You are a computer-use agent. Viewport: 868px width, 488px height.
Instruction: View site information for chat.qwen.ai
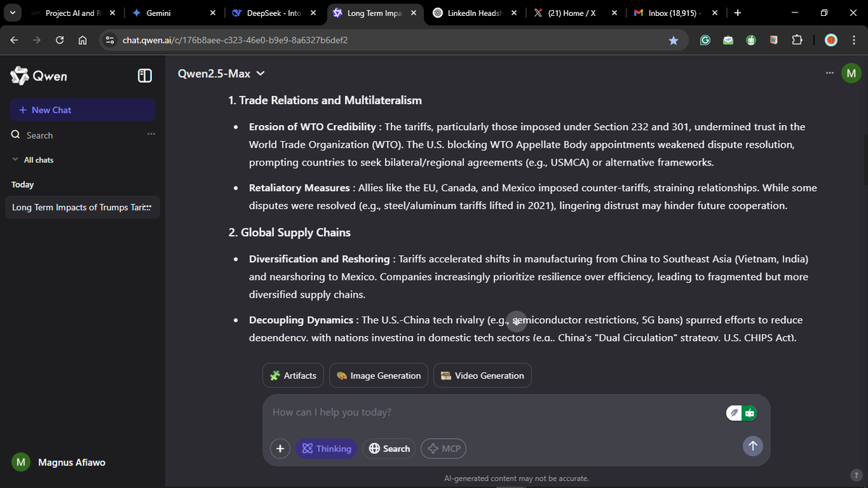[x=109, y=40]
